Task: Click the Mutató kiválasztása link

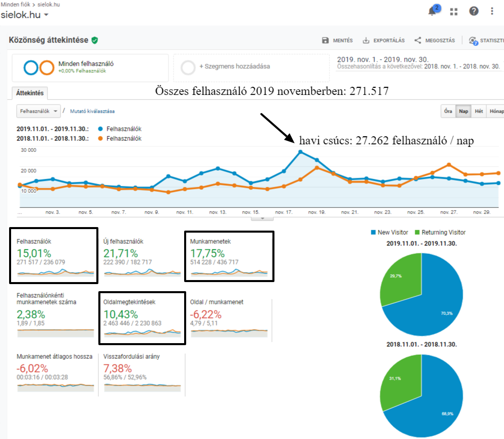Action: click(x=92, y=111)
